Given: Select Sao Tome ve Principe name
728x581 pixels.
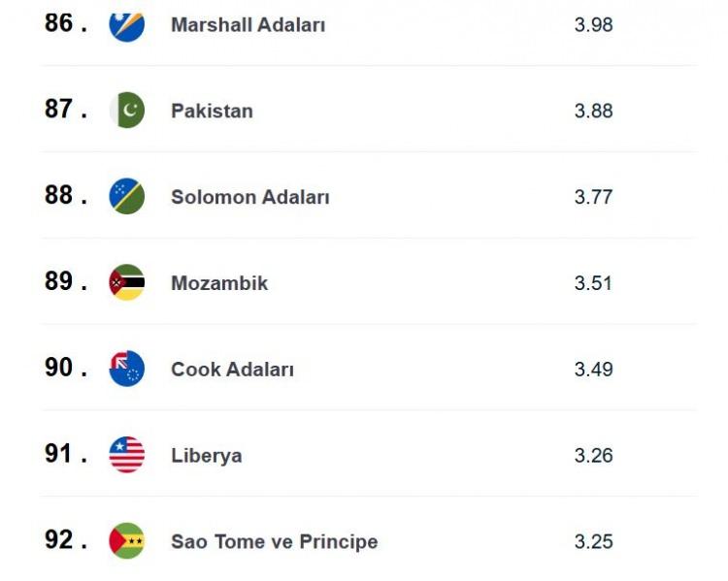Looking at the screenshot, I should coord(275,541).
